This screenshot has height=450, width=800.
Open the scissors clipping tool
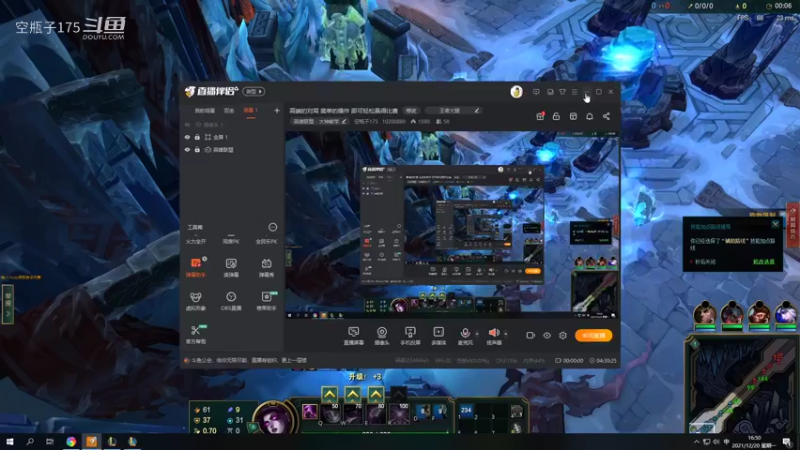click(196, 334)
